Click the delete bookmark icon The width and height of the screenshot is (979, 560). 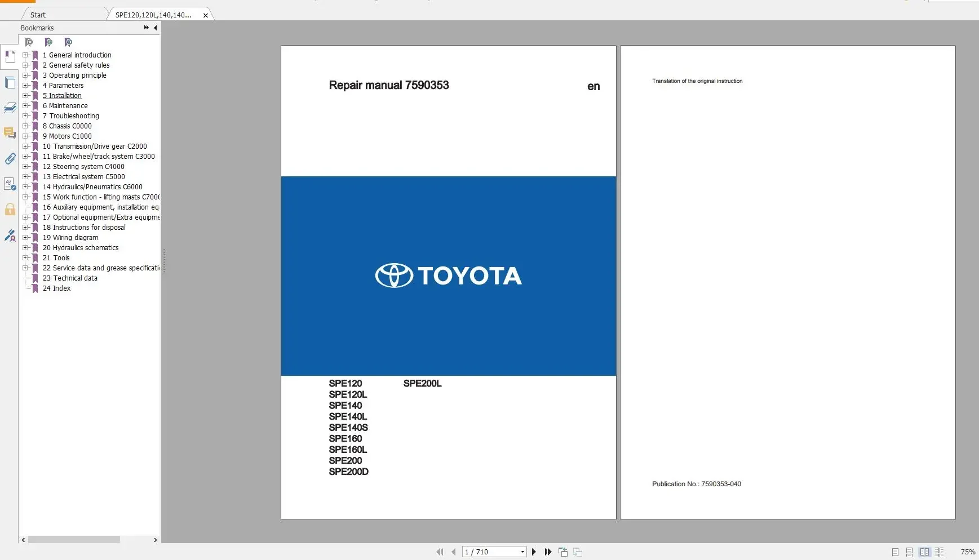pos(29,42)
